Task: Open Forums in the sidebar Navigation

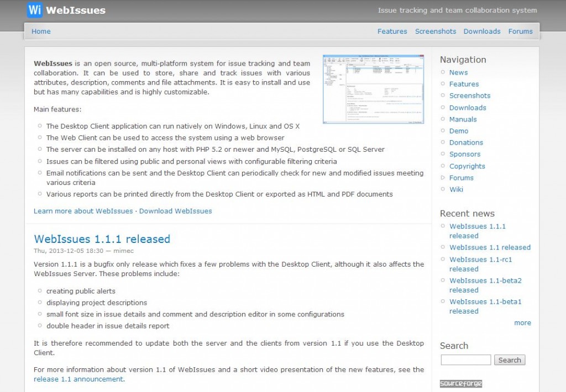Action: (x=461, y=178)
